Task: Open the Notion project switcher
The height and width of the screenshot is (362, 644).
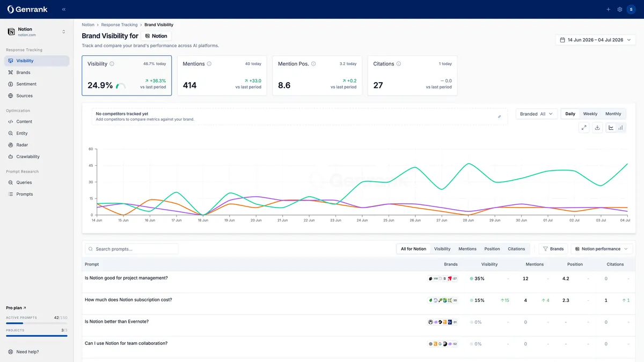Action: pyautogui.click(x=36, y=32)
